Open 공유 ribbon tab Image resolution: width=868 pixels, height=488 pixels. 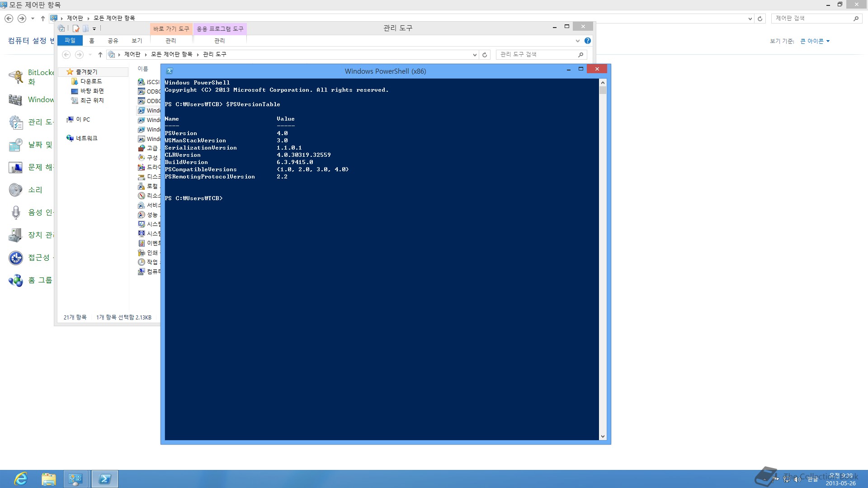(113, 41)
